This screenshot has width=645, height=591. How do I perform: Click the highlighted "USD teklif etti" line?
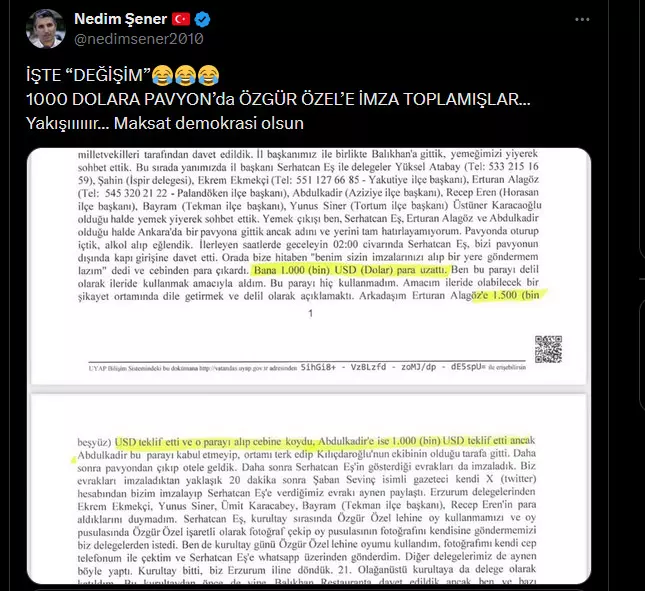(325, 441)
